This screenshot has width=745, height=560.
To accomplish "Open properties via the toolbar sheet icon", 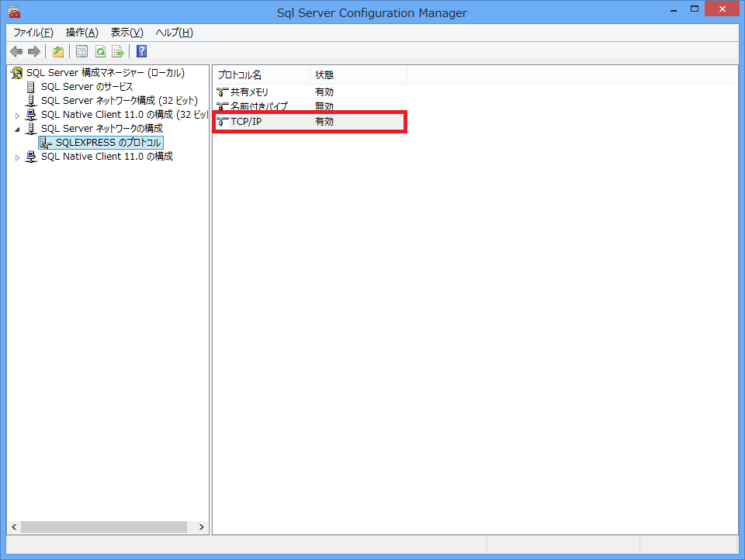I will pyautogui.click(x=81, y=51).
